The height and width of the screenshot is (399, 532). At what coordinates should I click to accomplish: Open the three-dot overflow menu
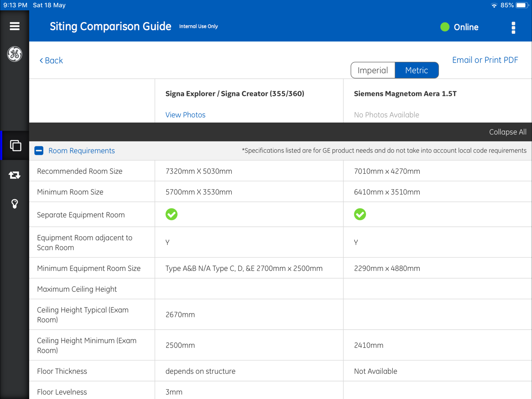(513, 28)
